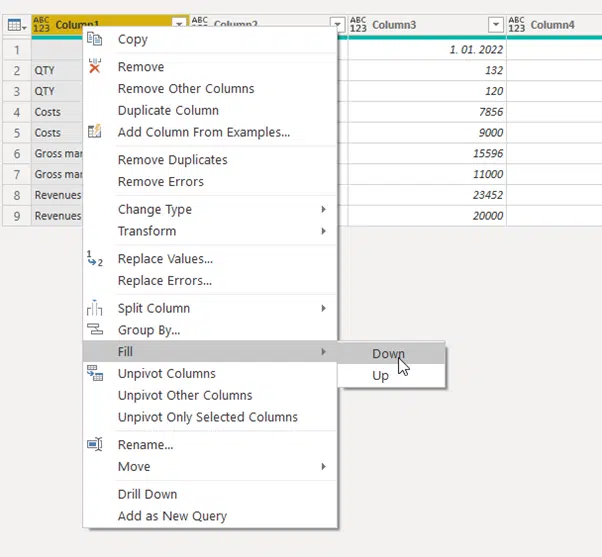This screenshot has height=557, width=602.
Task: Click the cell with value 20000
Action: (427, 215)
